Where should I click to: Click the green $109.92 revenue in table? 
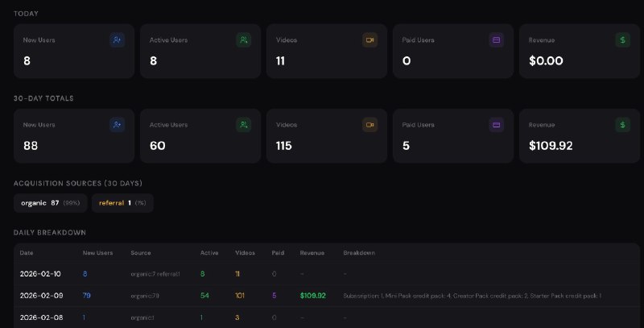pos(312,296)
